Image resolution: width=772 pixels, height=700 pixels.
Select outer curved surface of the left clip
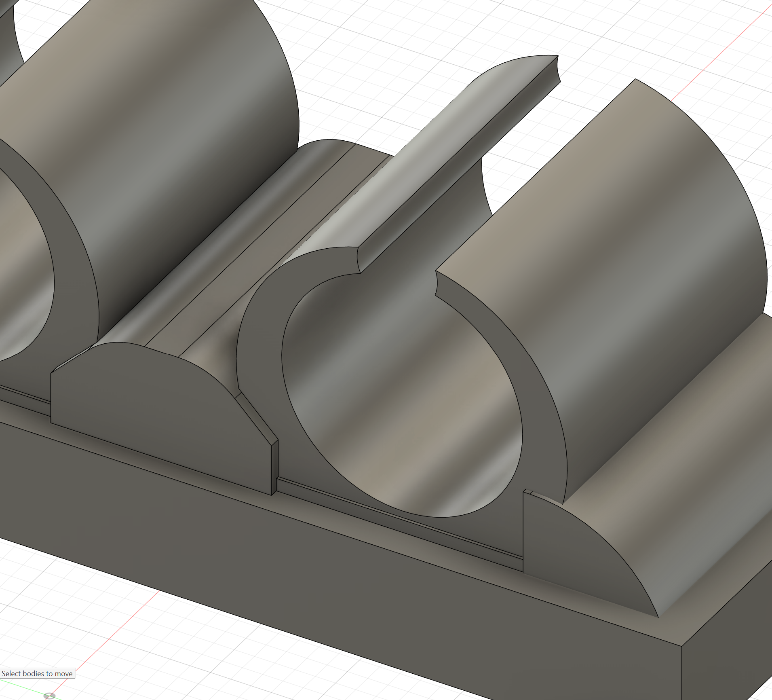(x=162, y=142)
